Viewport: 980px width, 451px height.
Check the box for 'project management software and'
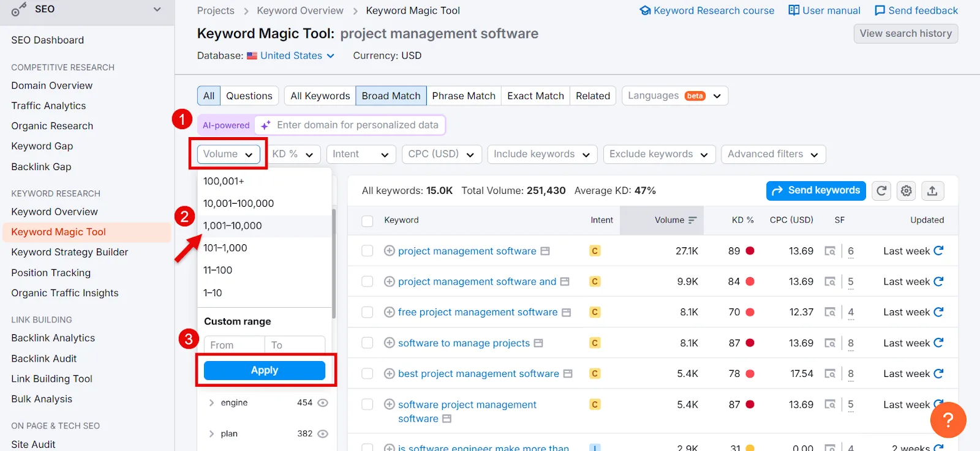coord(367,281)
